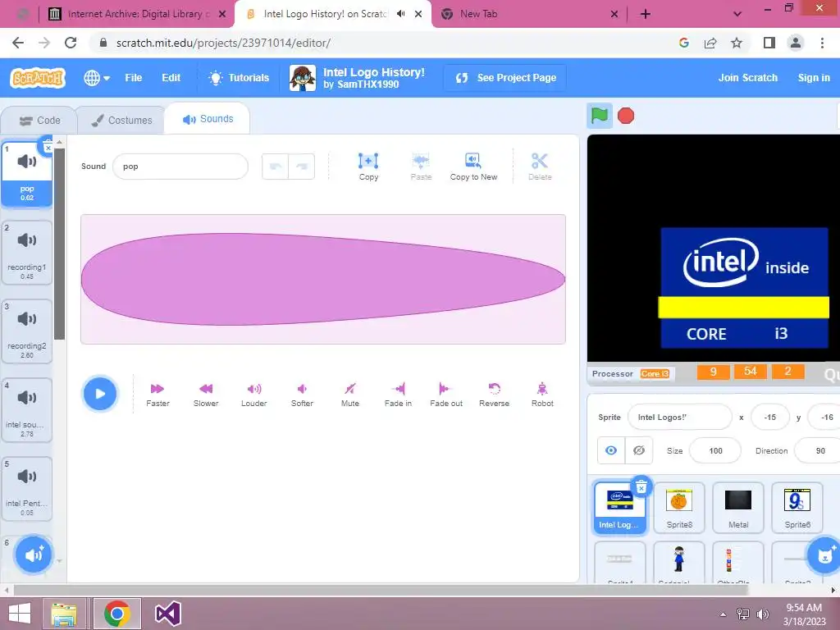Bookmark this page with star icon
Image resolution: width=840 pixels, height=630 pixels.
[737, 43]
